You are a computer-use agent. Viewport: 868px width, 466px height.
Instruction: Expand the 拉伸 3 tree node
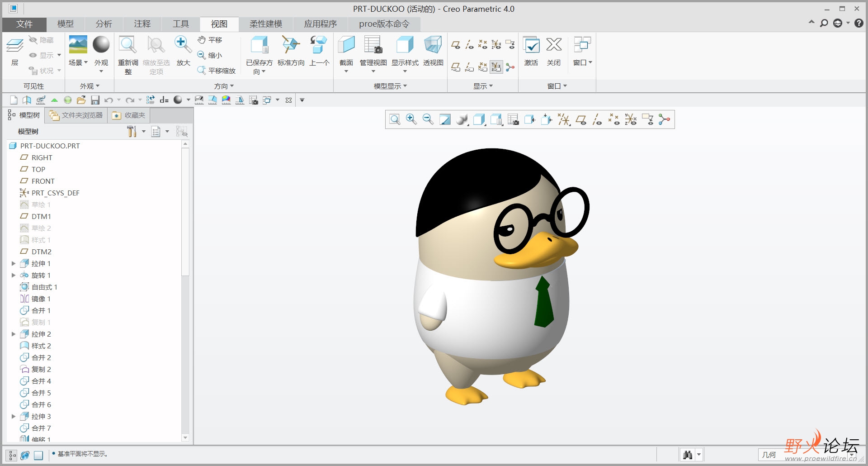(14, 416)
